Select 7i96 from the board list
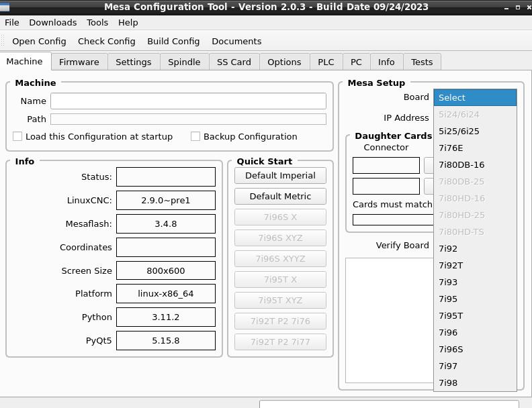This screenshot has height=408, width=532. click(475, 333)
